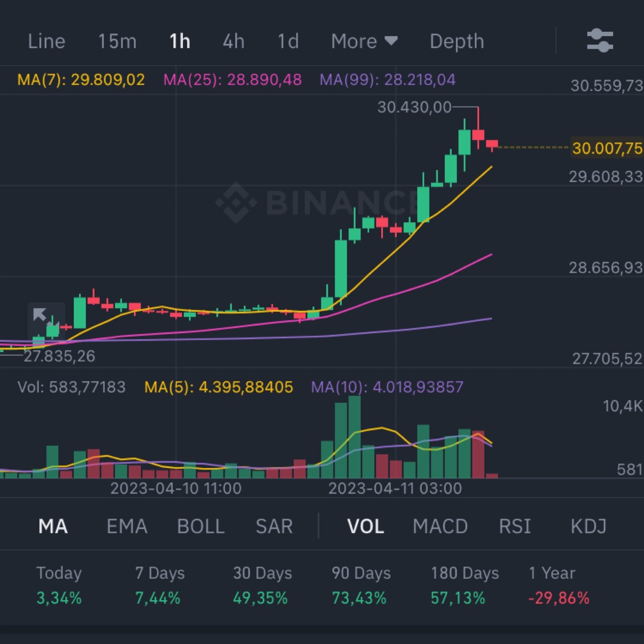This screenshot has width=644, height=644.
Task: Click the 29.608,33 price axis label
Action: pyautogui.click(x=606, y=177)
